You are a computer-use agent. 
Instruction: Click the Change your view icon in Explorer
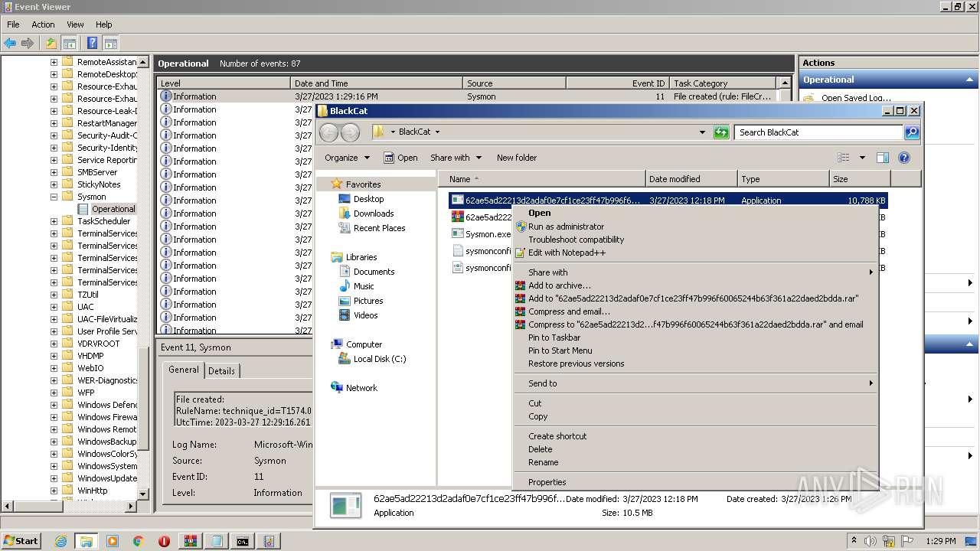point(844,158)
